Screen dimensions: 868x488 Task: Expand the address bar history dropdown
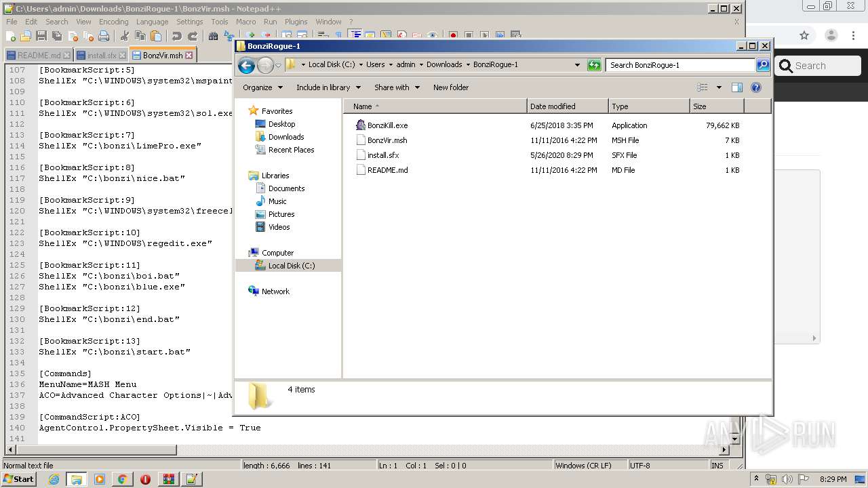point(577,65)
